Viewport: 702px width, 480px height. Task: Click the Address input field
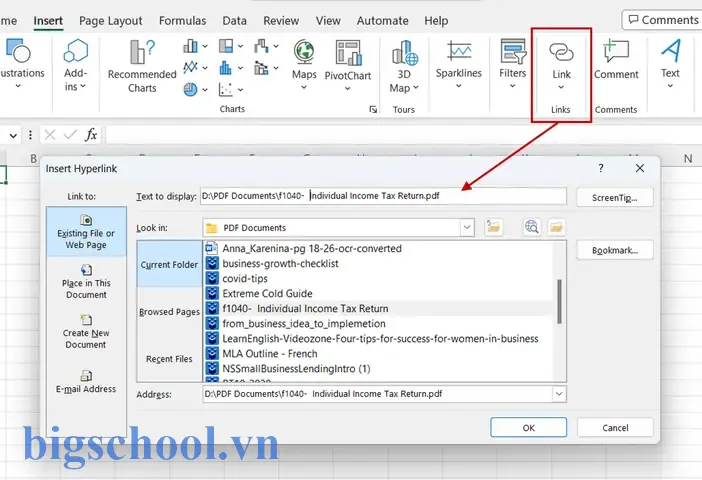click(x=377, y=394)
